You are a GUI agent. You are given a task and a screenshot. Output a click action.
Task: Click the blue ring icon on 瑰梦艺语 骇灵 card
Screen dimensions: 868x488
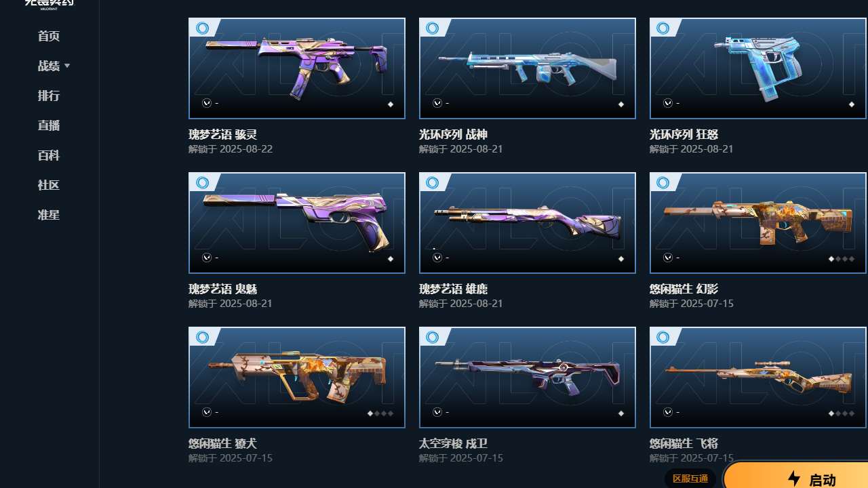click(202, 28)
